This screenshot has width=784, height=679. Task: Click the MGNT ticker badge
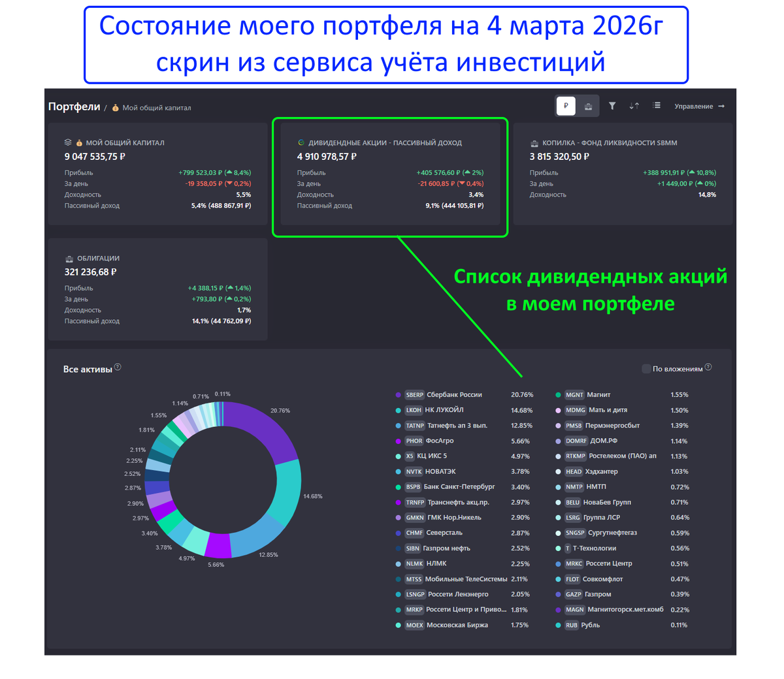click(575, 395)
